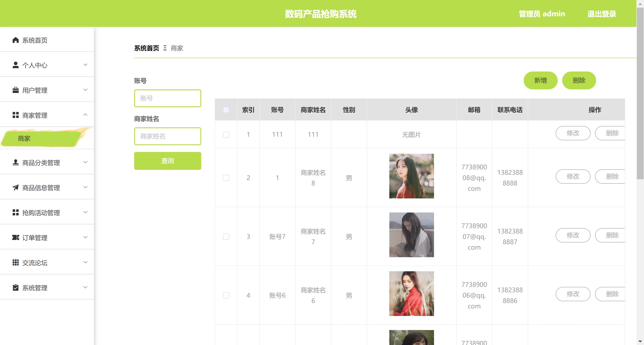Click the grid icon next to 抢购活动管理
644x345 pixels.
click(15, 212)
